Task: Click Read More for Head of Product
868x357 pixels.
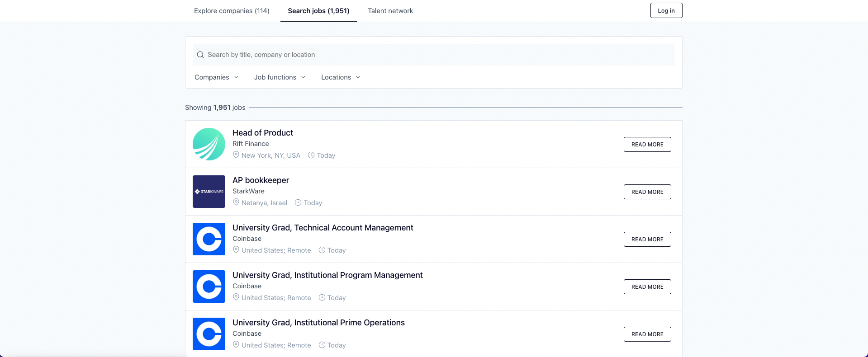Action: 647,145
